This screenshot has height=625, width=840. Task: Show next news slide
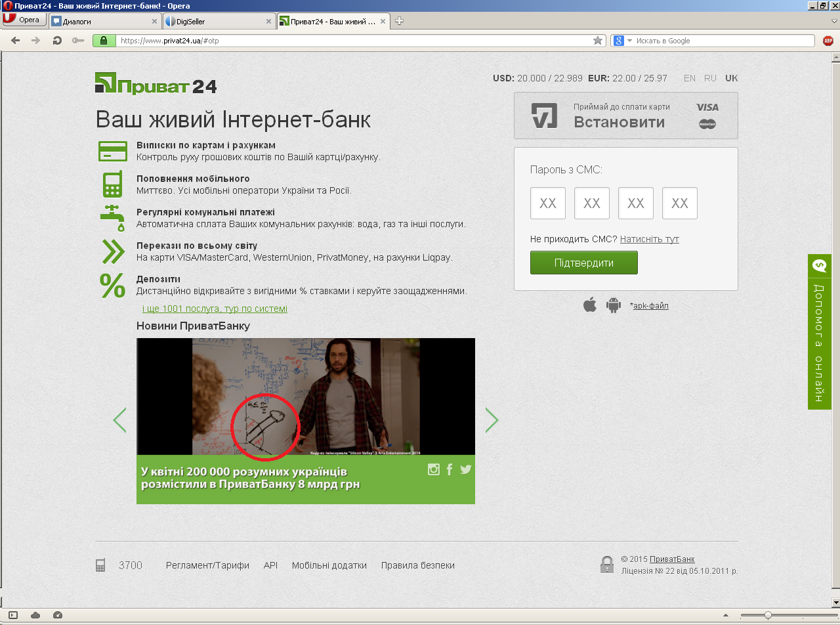point(492,420)
